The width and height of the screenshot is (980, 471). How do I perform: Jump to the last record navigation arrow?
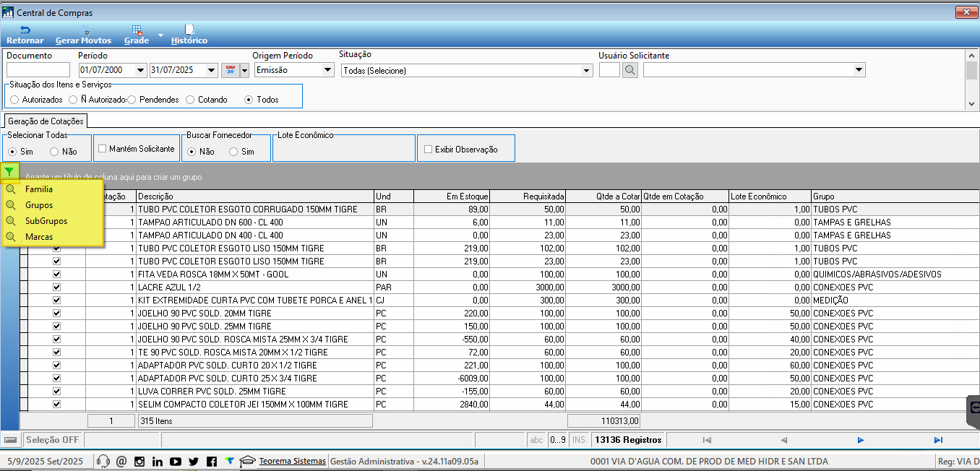coord(938,440)
